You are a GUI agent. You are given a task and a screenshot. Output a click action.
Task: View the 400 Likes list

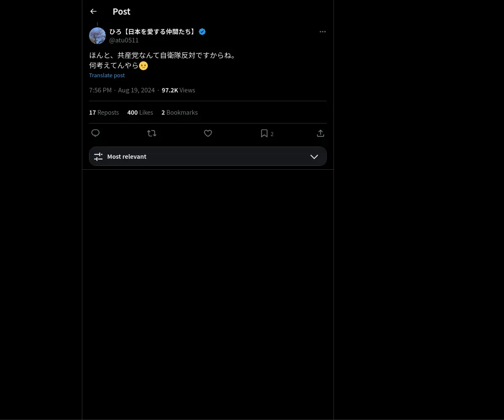pyautogui.click(x=140, y=113)
